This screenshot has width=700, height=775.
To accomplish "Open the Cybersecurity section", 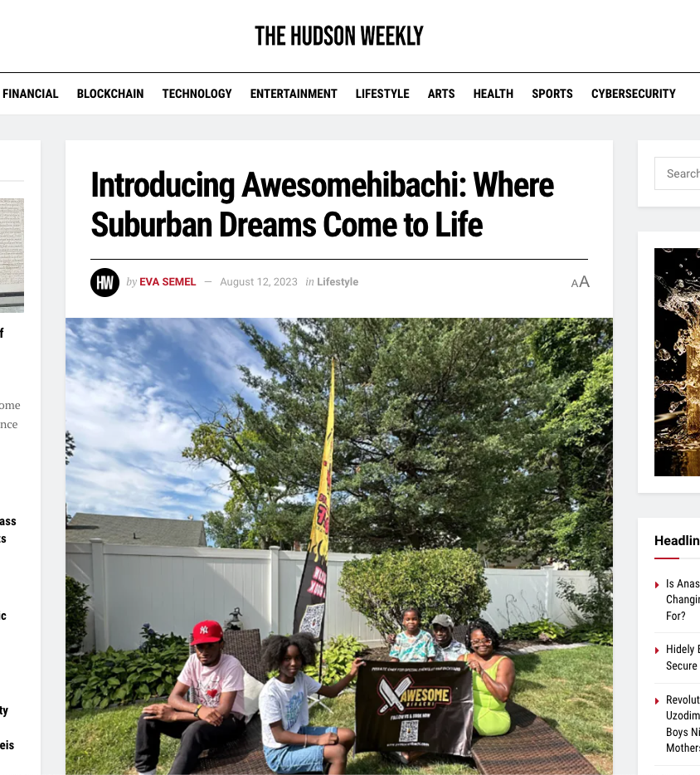I will pos(634,94).
